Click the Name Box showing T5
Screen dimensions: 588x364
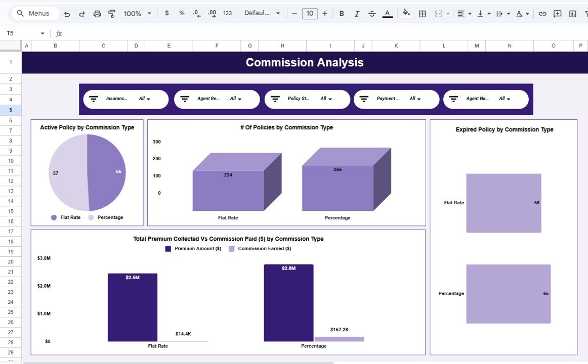pos(23,33)
